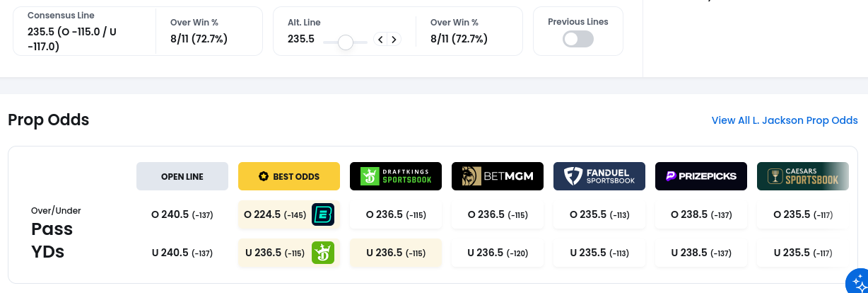Toggle the Previous Lines switch
The width and height of the screenshot is (868, 293).
578,40
